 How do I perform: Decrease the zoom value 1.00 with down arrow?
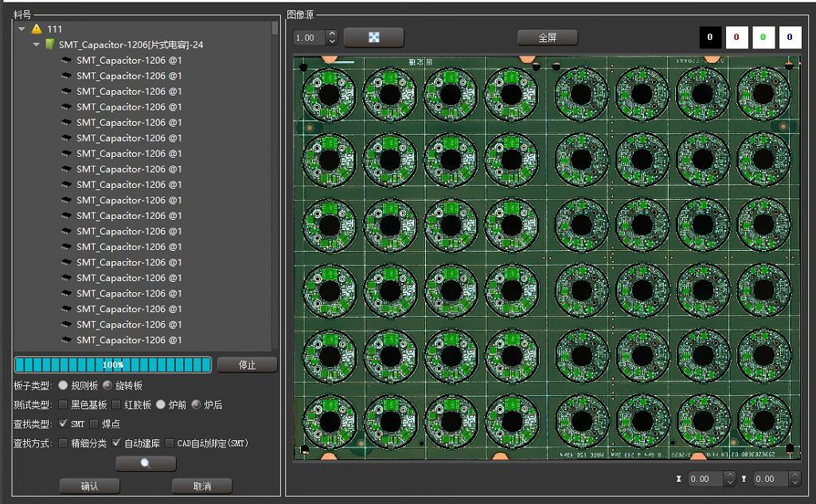(332, 41)
